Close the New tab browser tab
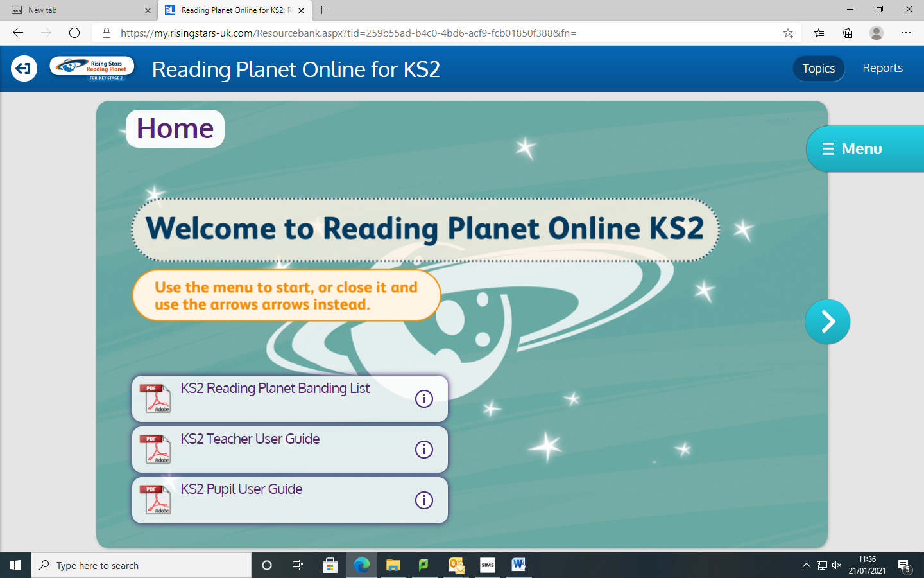Screen dimensions: 924x578 148,10
